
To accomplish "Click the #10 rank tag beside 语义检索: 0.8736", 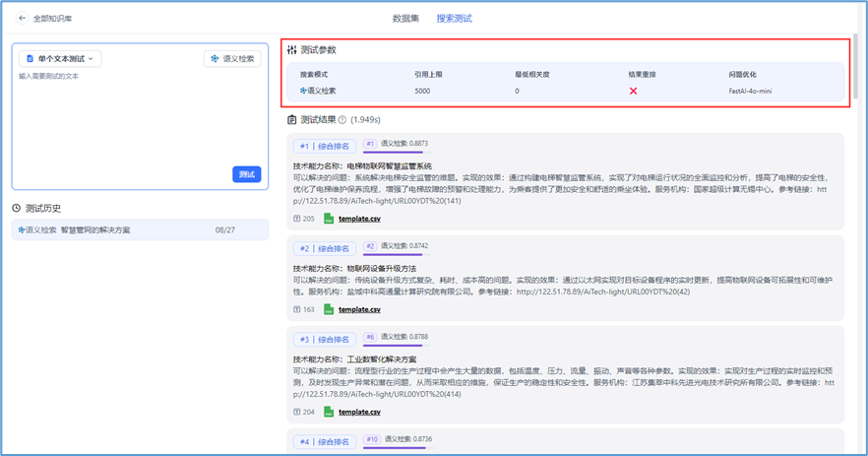I will click(x=372, y=439).
